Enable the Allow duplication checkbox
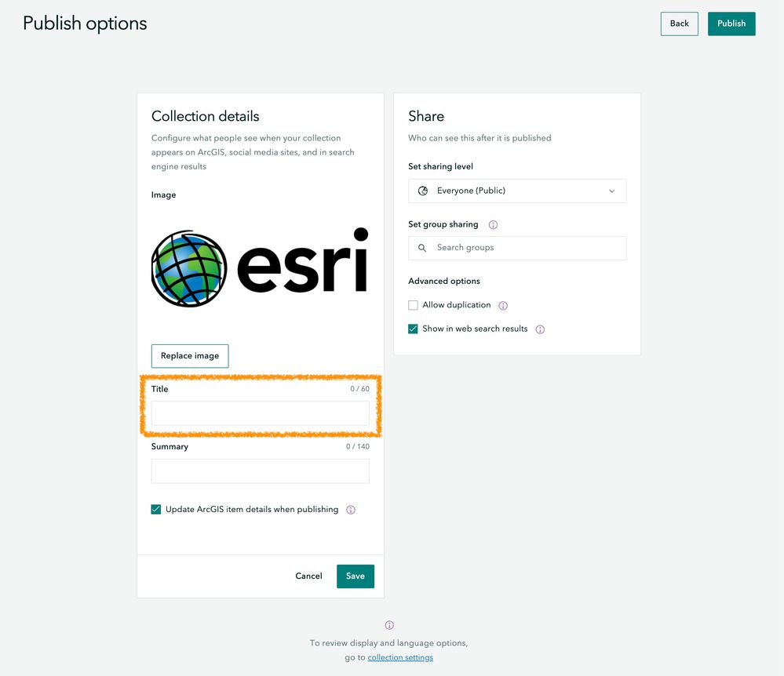 click(x=413, y=305)
